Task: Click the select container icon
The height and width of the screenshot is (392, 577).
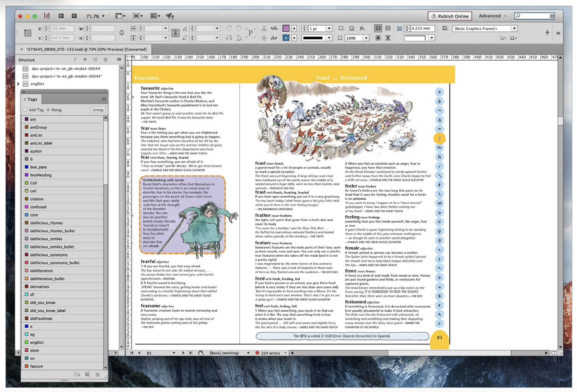Action: pos(264,28)
